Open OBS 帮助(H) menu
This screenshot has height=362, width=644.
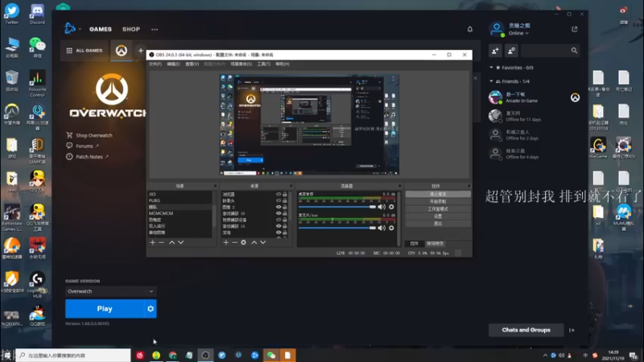pyautogui.click(x=283, y=64)
